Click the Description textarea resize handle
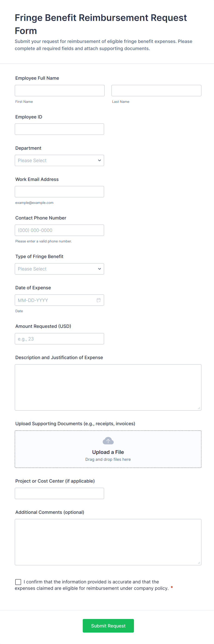 199,408
